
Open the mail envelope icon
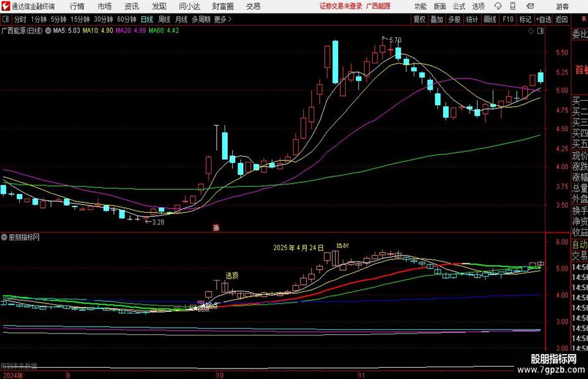[x=530, y=6]
